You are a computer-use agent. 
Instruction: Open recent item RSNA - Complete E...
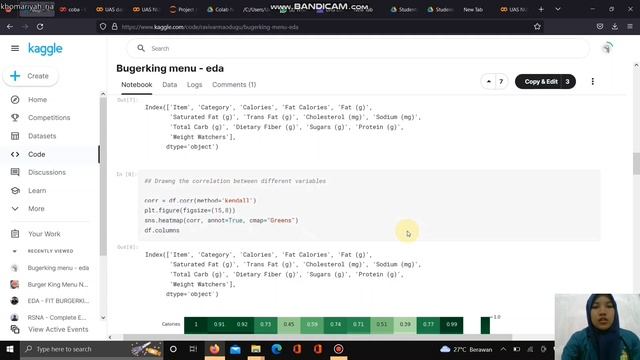pos(57,317)
